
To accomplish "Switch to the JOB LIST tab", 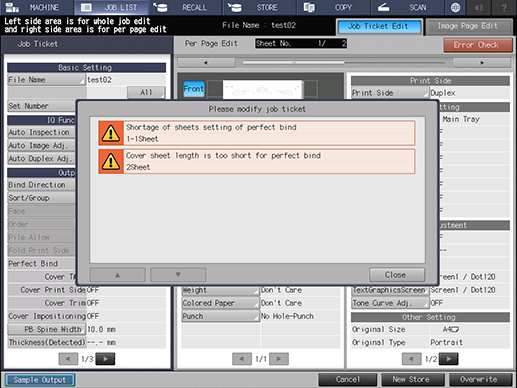I will pos(111,7).
